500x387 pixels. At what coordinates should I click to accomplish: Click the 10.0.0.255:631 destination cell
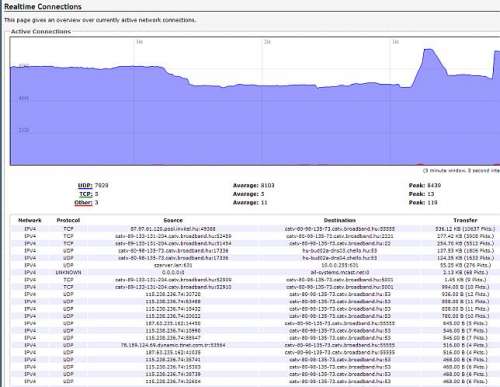pyautogui.click(x=340, y=265)
